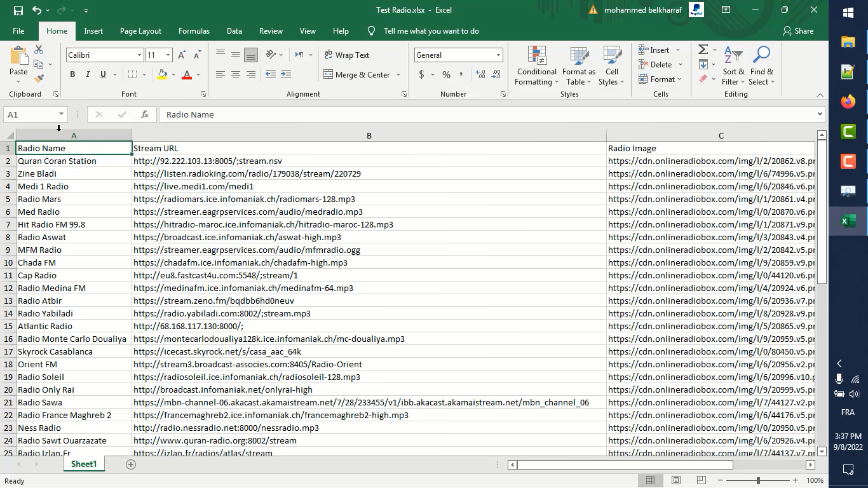Decrease the font size

click(197, 55)
